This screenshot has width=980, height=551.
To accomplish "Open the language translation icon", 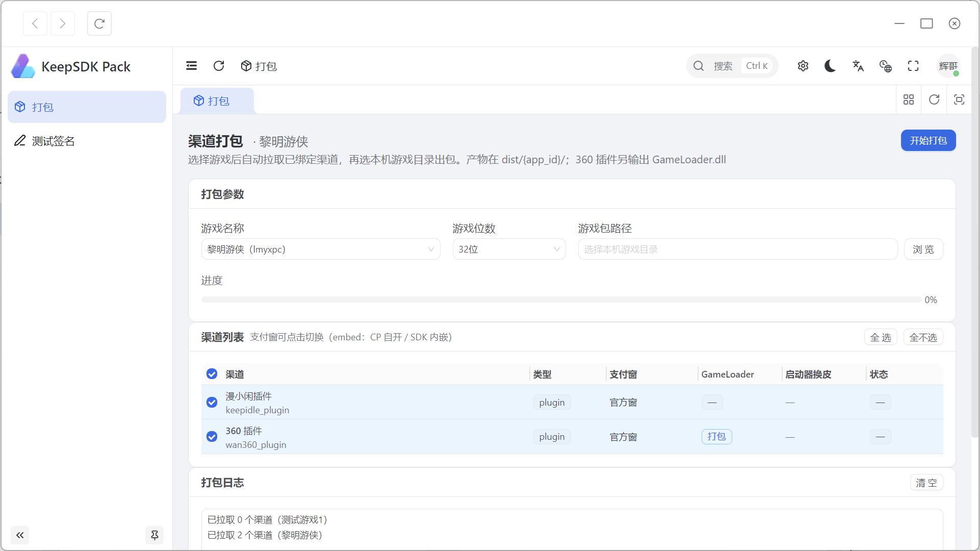I will coord(858,66).
